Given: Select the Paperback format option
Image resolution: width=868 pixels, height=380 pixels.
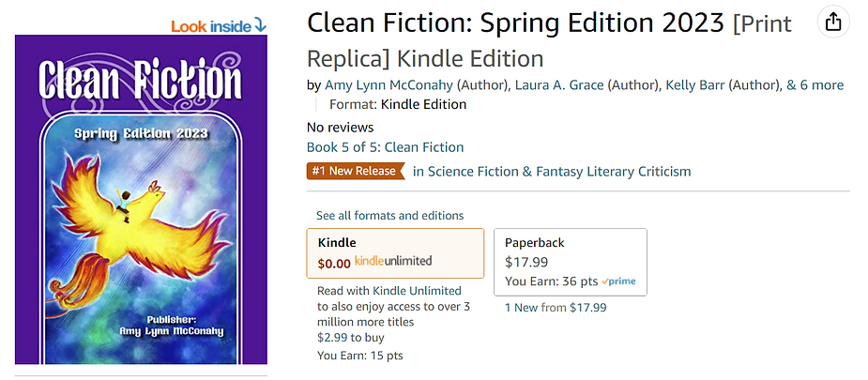Looking at the screenshot, I should (570, 262).
